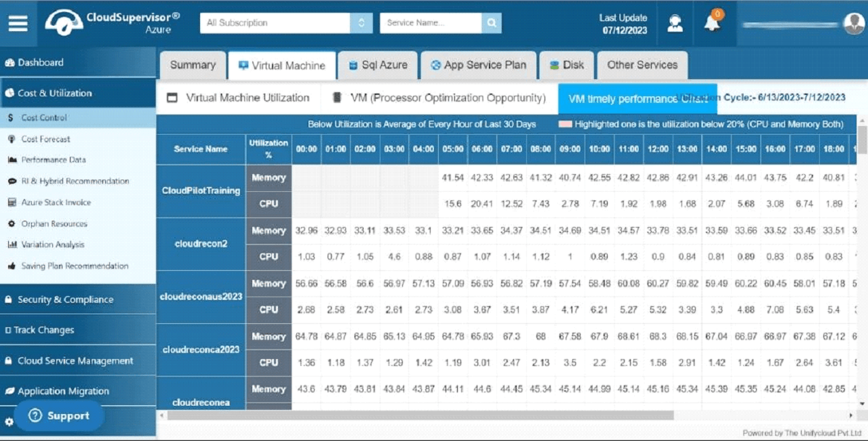This screenshot has height=441, width=868.
Task: Click the cloudreconca2023 service name cell
Action: pos(201,350)
